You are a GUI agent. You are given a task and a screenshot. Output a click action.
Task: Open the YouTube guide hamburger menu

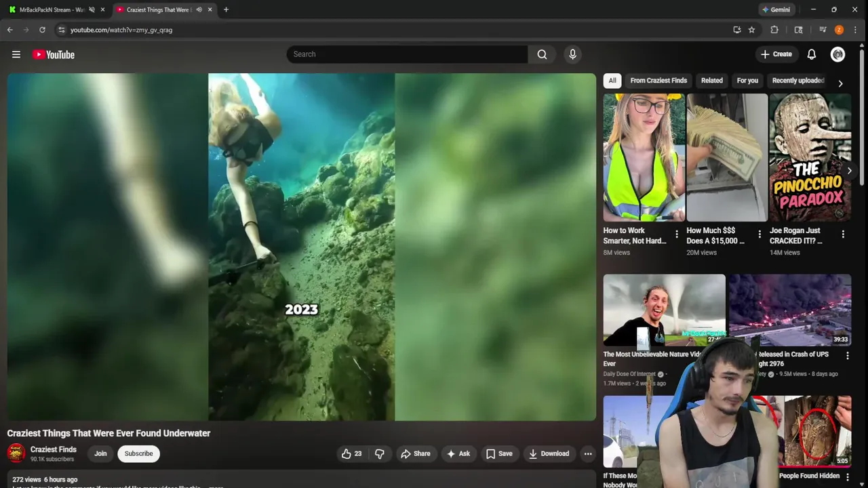[16, 54]
